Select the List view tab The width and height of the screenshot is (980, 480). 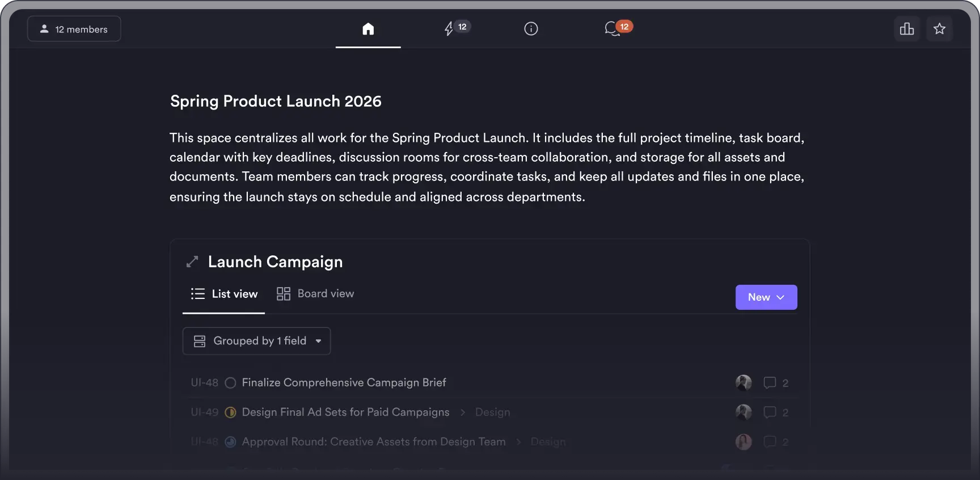[223, 293]
